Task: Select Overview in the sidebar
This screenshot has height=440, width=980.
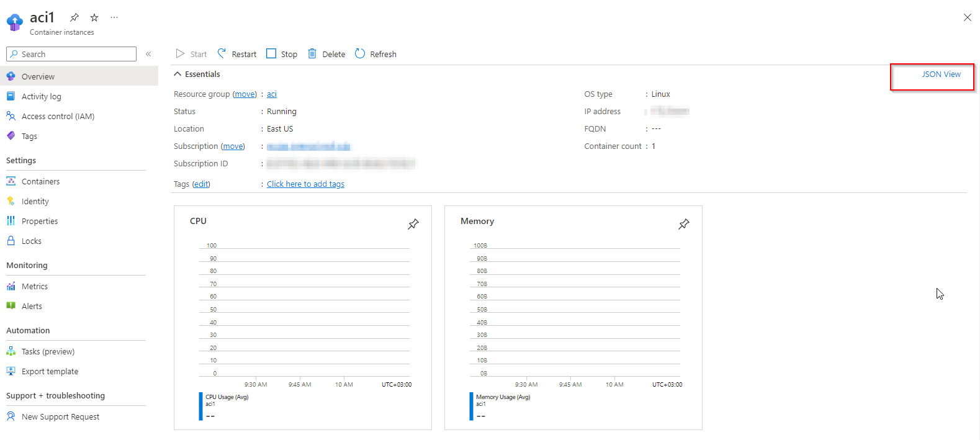Action: point(79,76)
